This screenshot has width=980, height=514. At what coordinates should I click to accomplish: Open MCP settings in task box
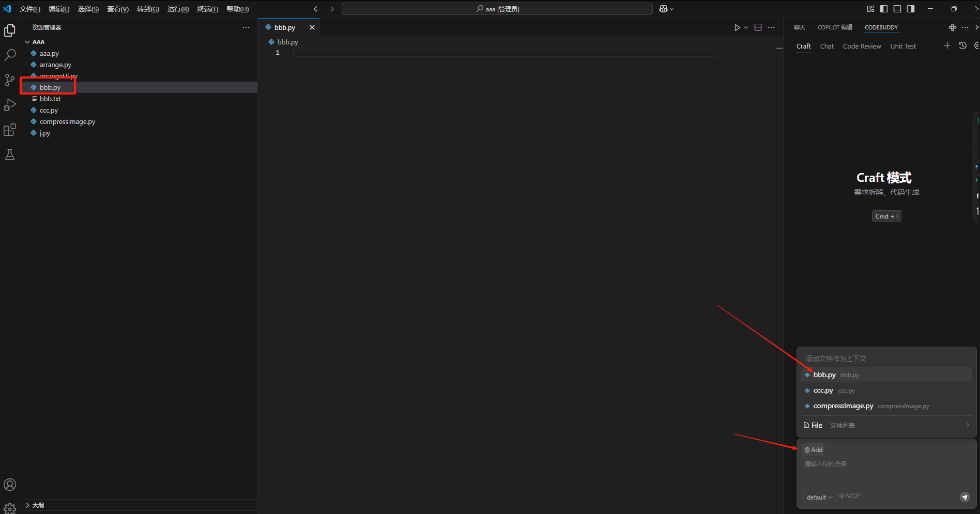849,496
